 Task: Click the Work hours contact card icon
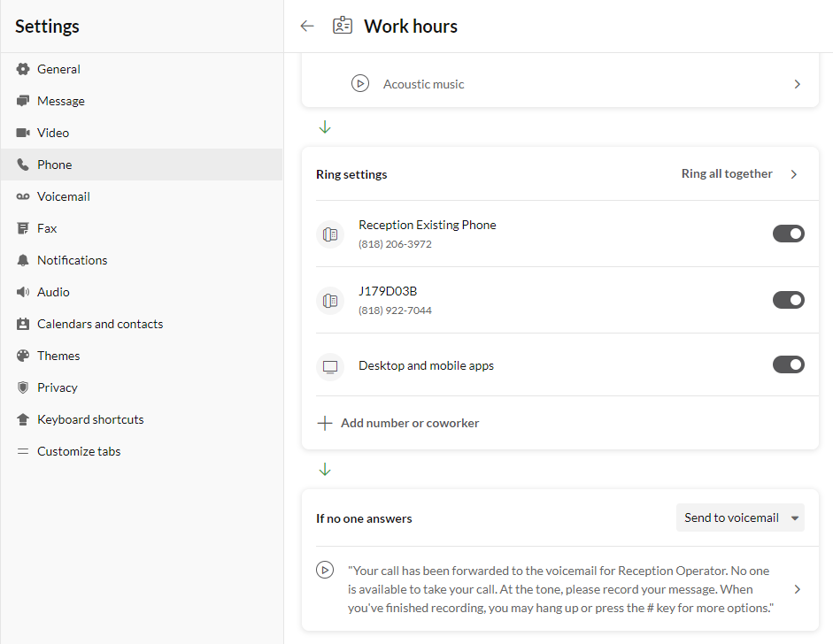pos(343,26)
